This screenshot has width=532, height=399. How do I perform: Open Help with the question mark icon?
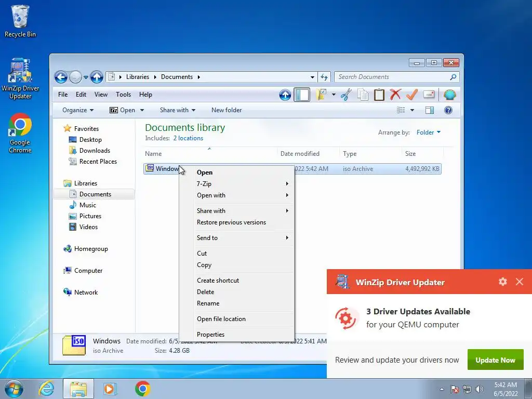pos(448,110)
